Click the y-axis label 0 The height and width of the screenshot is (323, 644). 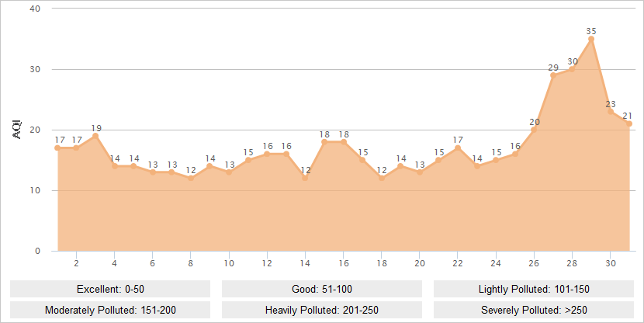[38, 251]
